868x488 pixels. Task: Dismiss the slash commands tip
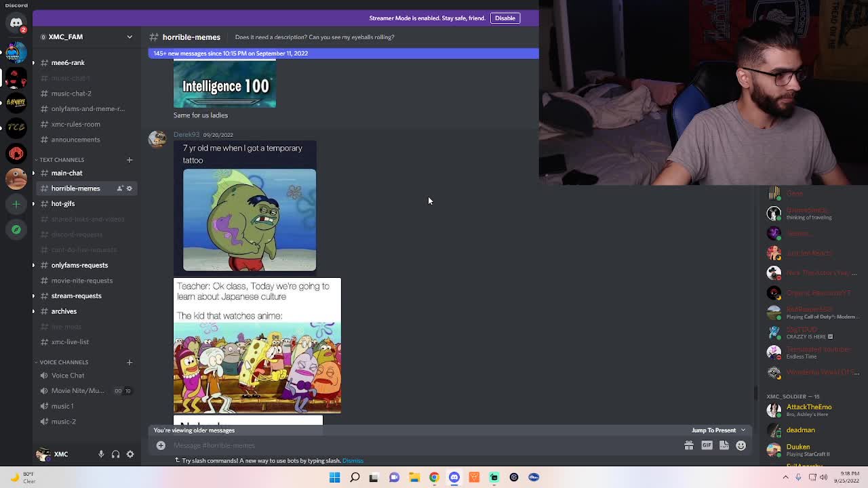(x=353, y=461)
